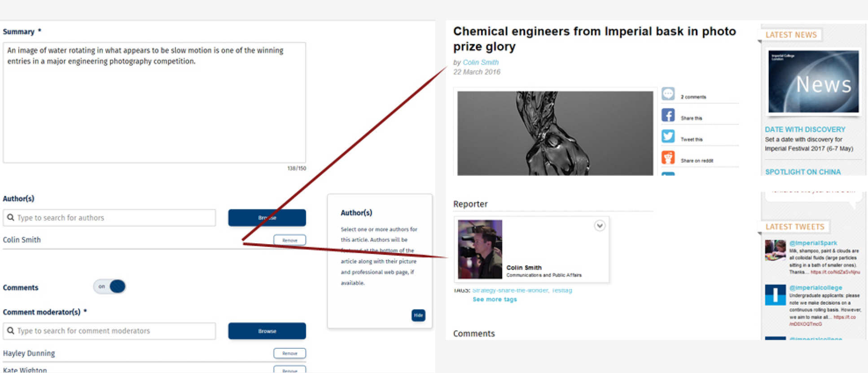868x373 pixels.
Task: Click the imperialcollege tweet avatar icon
Action: (775, 295)
